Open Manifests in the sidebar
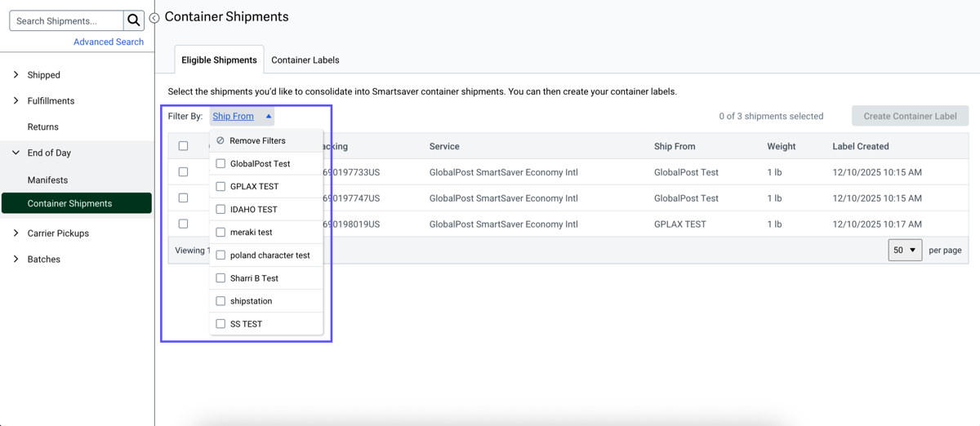This screenshot has width=980, height=426. (x=47, y=180)
